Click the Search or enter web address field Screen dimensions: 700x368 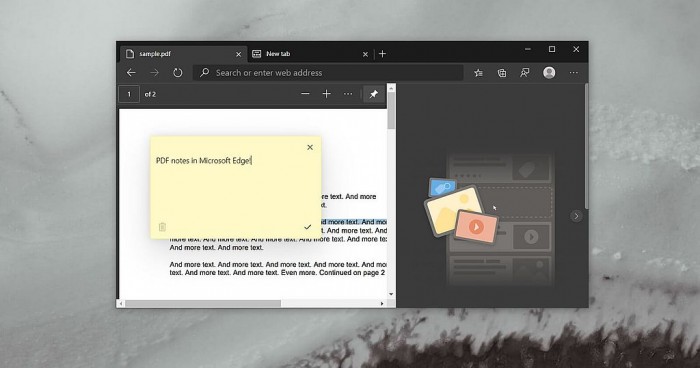coord(328,73)
